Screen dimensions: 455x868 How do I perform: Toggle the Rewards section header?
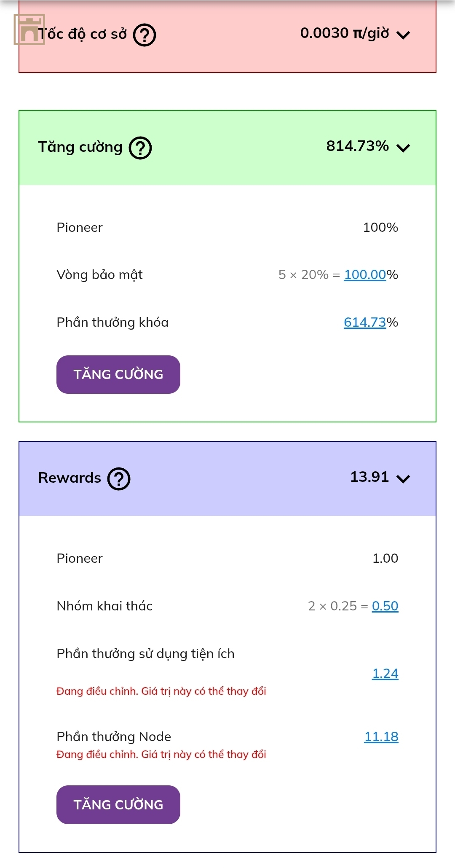pyautogui.click(x=227, y=479)
